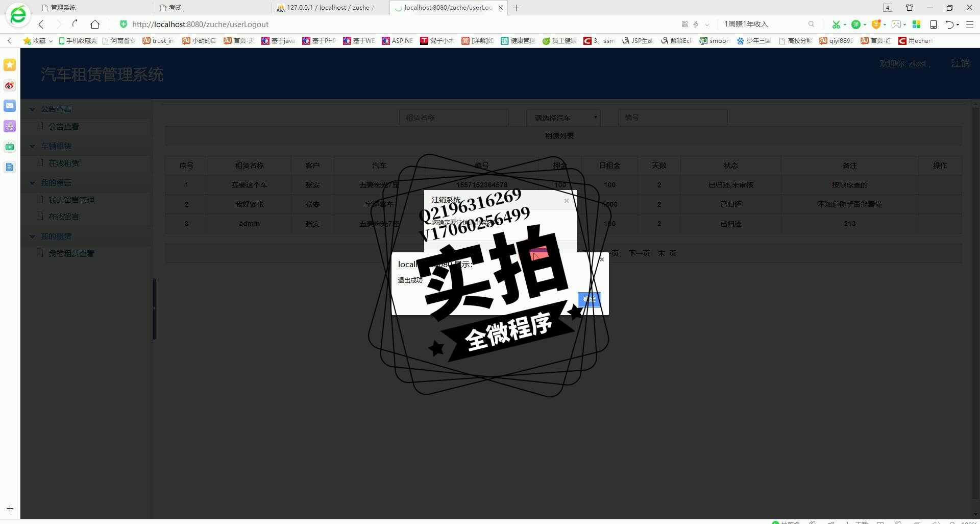Click the search magnifier icon
The image size is (980, 524).
click(x=811, y=24)
